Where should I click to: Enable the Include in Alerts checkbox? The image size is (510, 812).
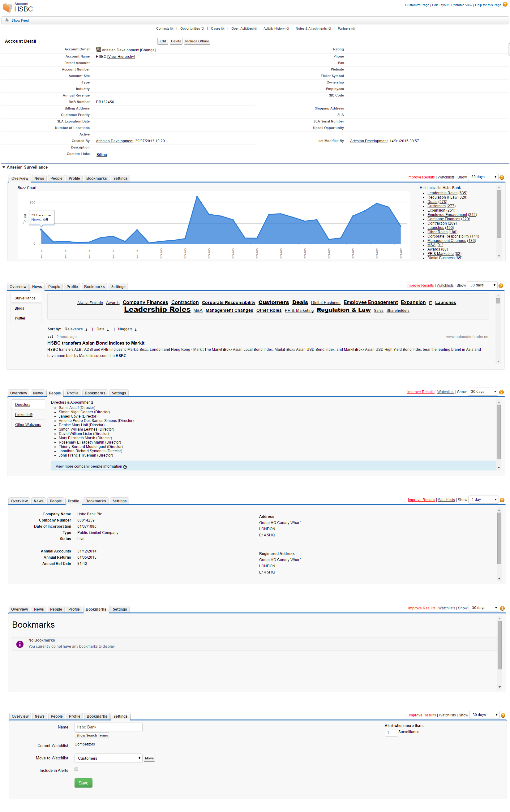pyautogui.click(x=76, y=769)
